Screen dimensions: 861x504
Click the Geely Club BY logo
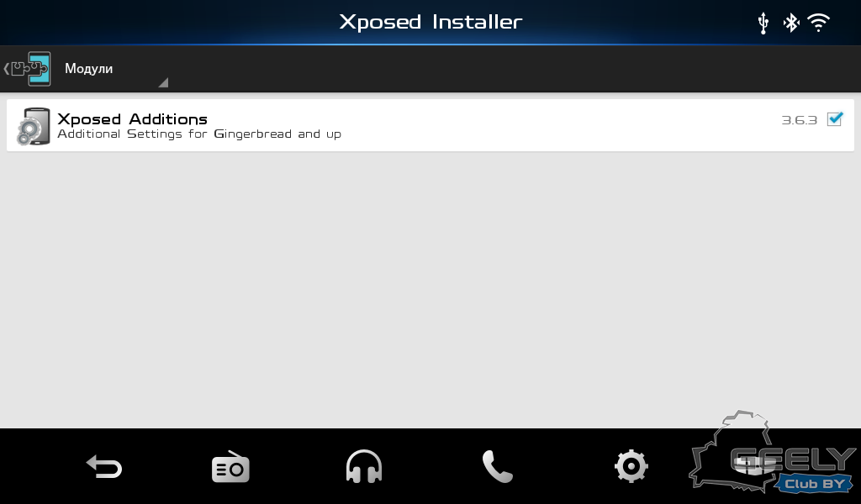[x=773, y=451]
